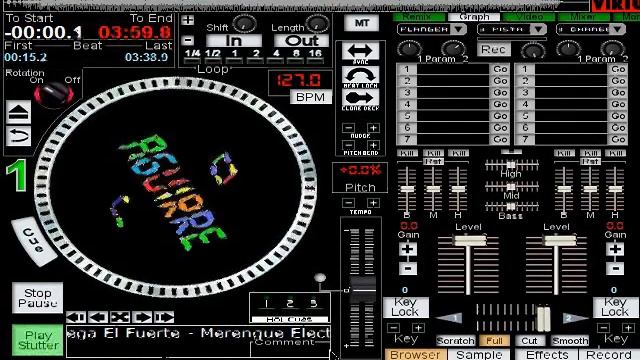Increase left deck Gain with plus
The width and height of the screenshot is (640, 360).
[x=408, y=249]
